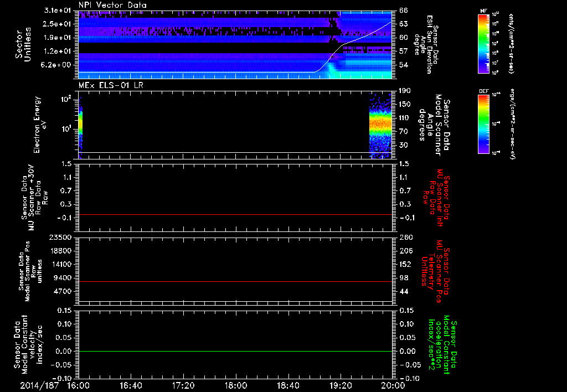Click the '1.2e+01' sector tick label
Screen dimensions: 567x392
(58, 51)
